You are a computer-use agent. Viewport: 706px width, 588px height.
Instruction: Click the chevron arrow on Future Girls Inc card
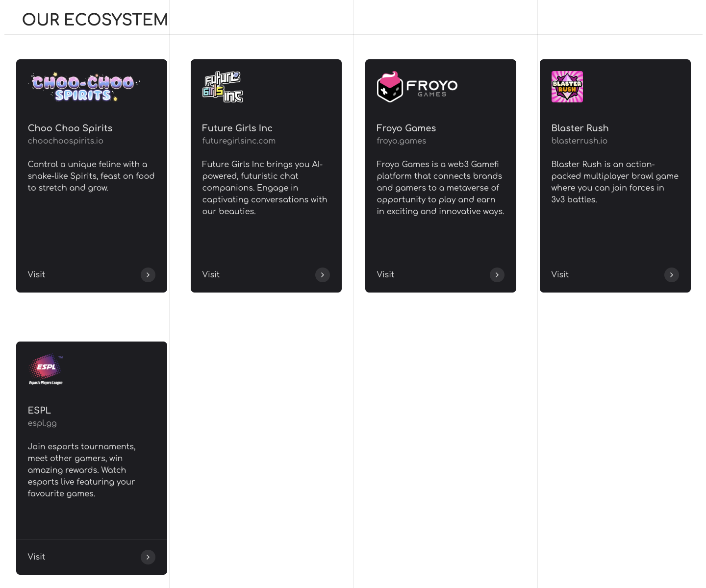coord(323,275)
